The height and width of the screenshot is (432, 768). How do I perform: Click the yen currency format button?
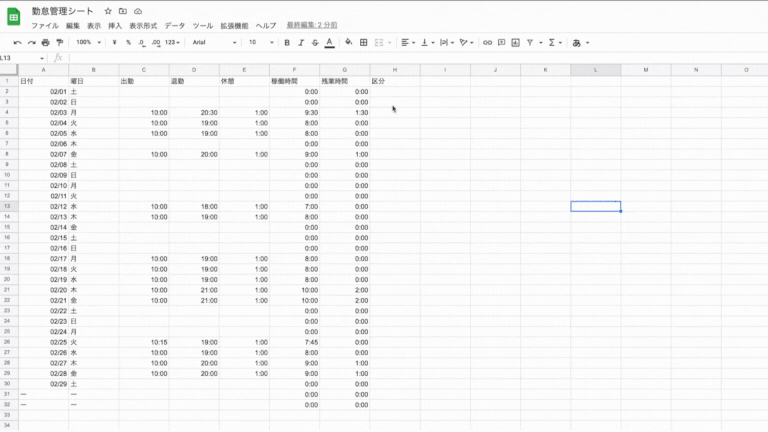pyautogui.click(x=115, y=43)
